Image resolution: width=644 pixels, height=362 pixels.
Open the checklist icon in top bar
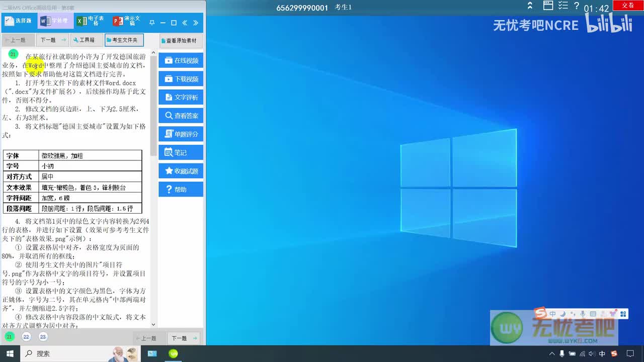pyautogui.click(x=563, y=6)
